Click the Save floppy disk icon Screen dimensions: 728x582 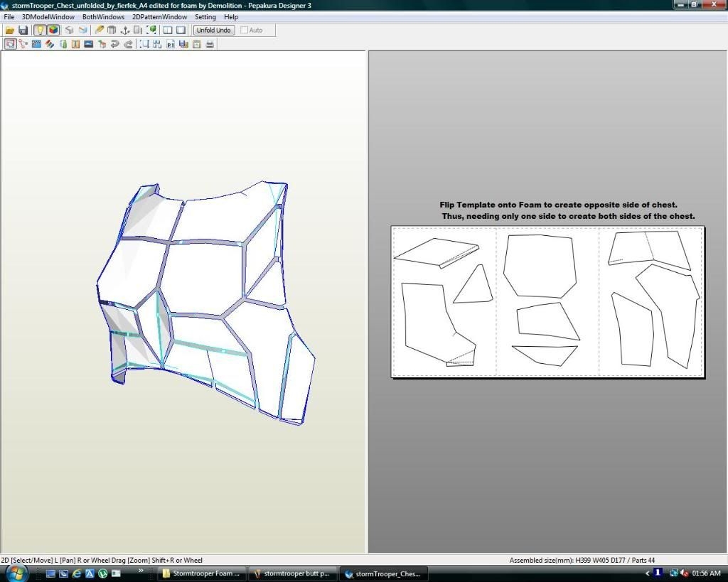23,31
